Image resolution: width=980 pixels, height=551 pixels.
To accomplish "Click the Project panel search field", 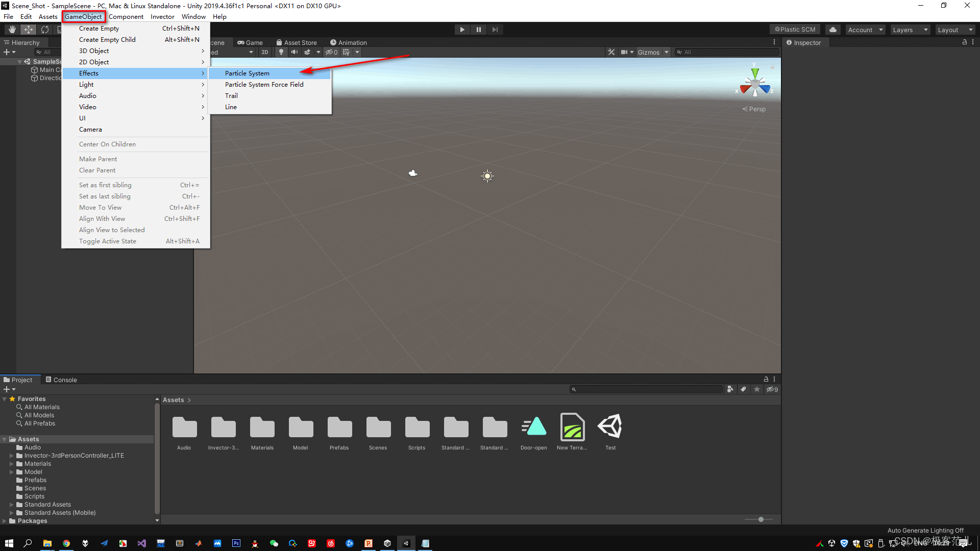I will (647, 389).
